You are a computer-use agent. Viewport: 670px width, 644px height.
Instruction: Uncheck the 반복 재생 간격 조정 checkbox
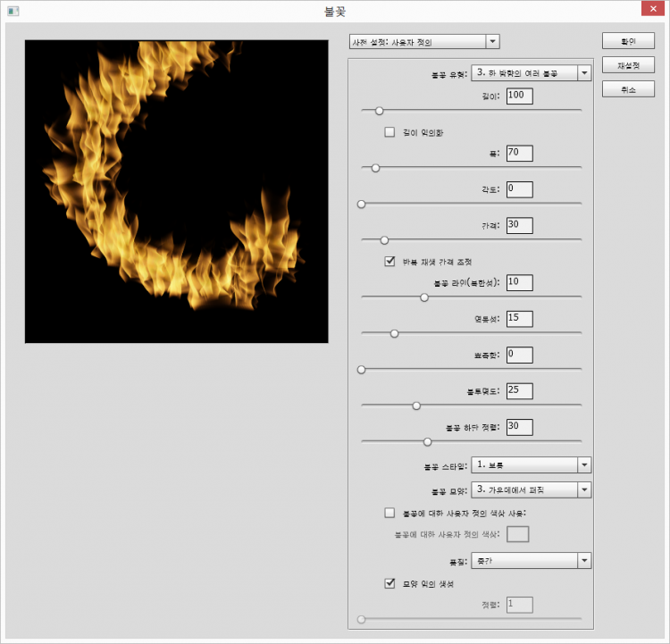[389, 262]
